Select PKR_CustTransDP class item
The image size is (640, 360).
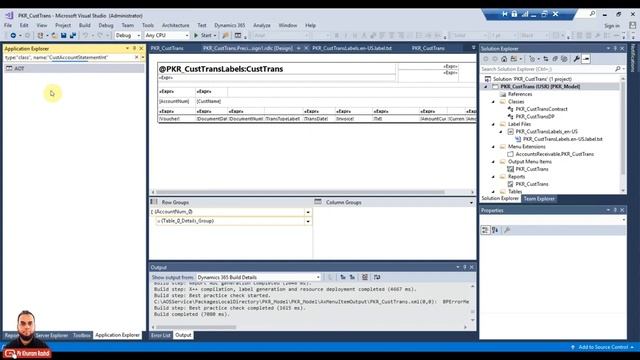click(535, 117)
